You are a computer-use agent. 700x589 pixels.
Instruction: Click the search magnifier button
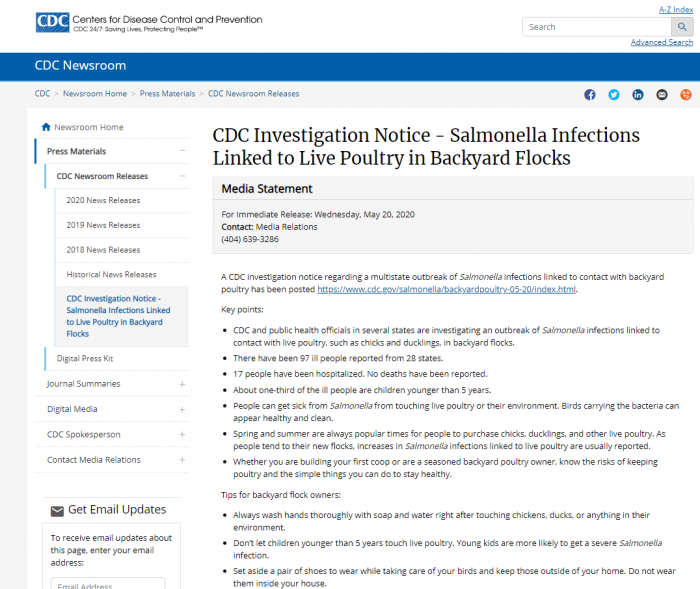[x=682, y=27]
